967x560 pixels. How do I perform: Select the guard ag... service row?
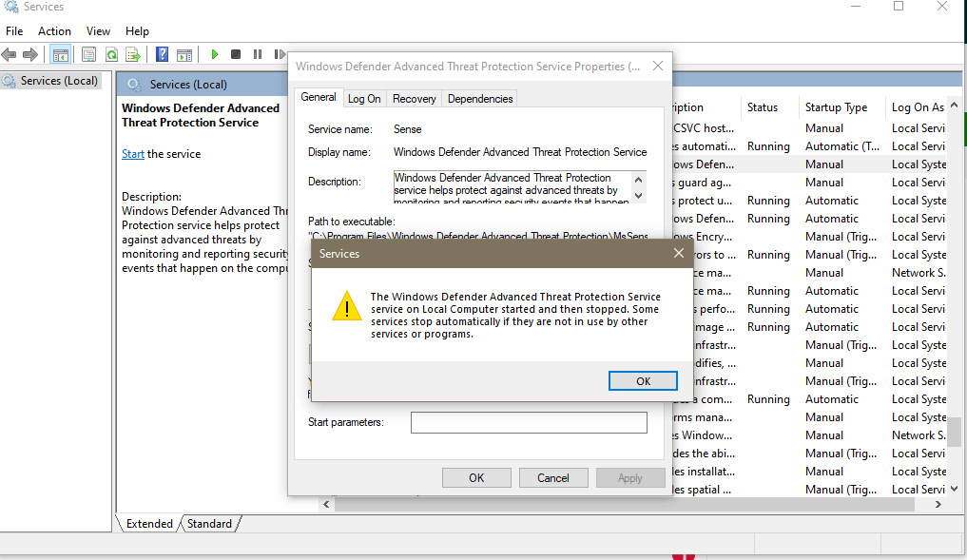click(810, 183)
